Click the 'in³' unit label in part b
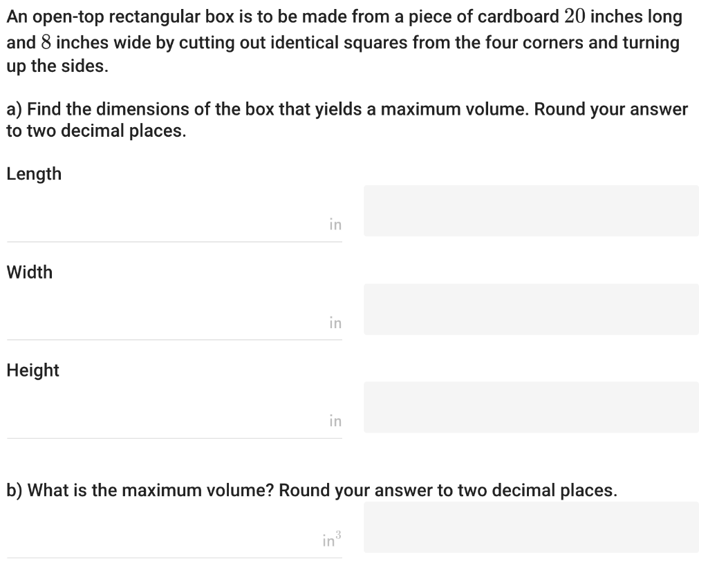Screen dimensions: 708x588 coord(330,537)
